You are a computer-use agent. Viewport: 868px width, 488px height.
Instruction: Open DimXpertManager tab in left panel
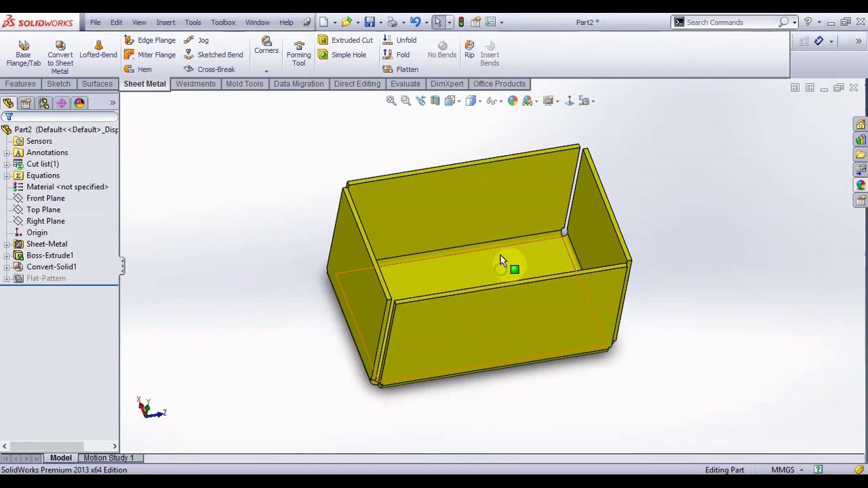[62, 103]
